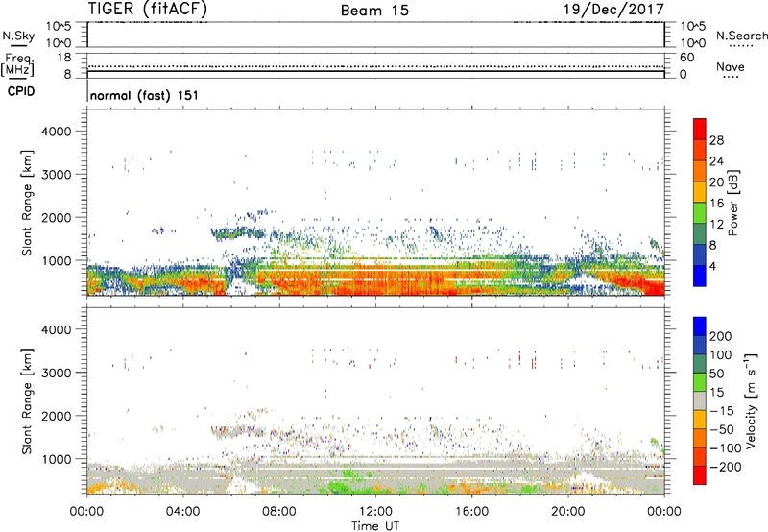Click the 08:00 time axis tick label
This screenshot has width=768, height=532.
(x=279, y=512)
